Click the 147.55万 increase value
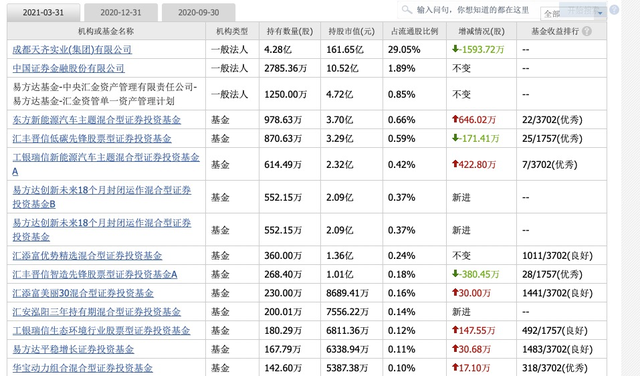The width and height of the screenshot is (640, 376). [473, 331]
